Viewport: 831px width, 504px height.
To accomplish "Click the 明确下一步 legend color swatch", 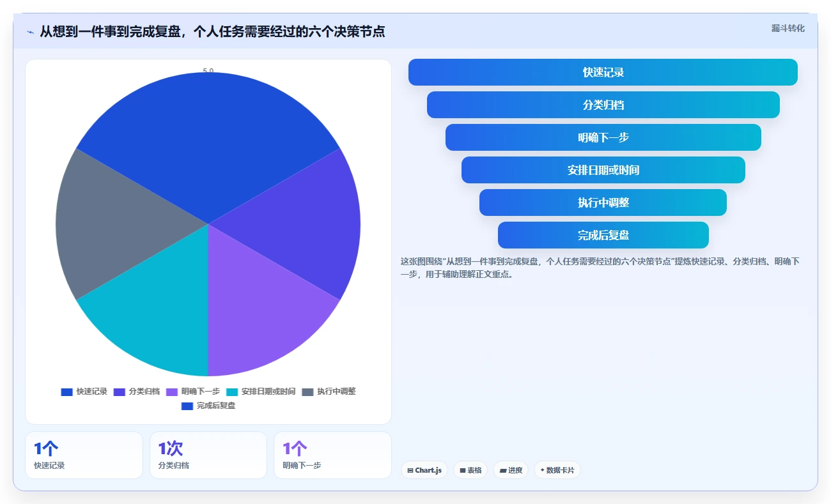I will point(172,392).
